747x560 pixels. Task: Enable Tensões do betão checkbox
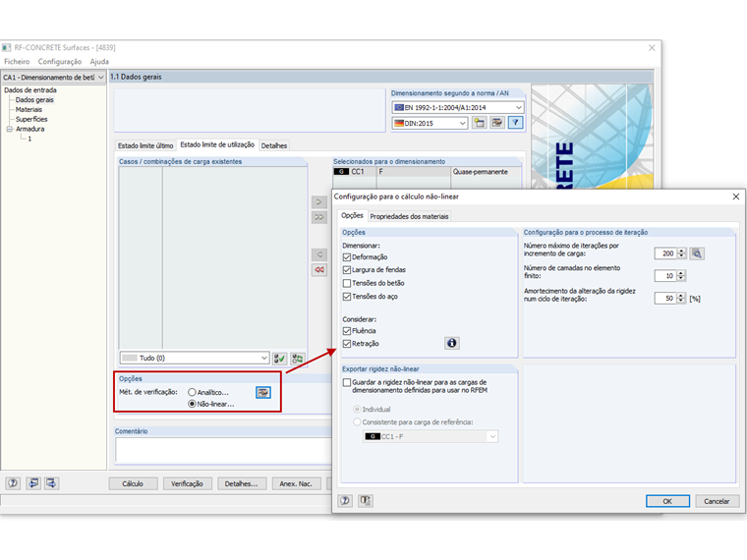click(347, 283)
